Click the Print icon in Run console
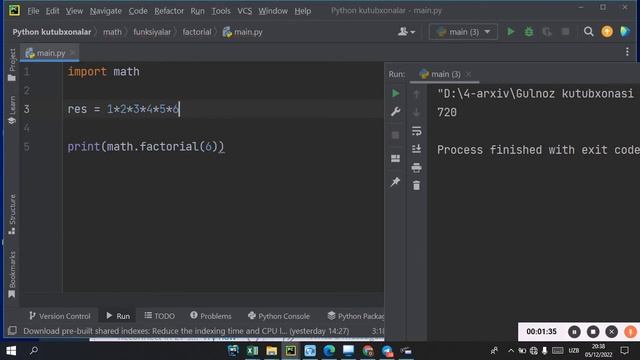Image resolution: width=640 pixels, height=360 pixels. pyautogui.click(x=416, y=167)
